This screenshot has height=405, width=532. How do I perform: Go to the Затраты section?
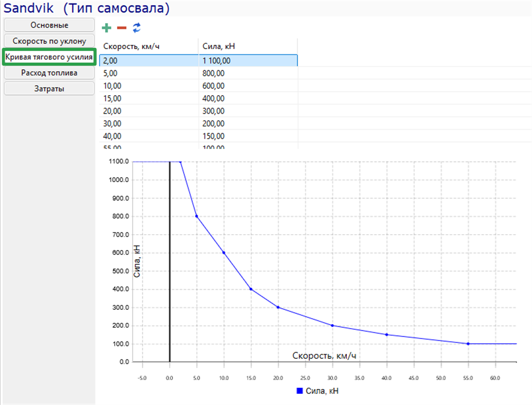(49, 89)
